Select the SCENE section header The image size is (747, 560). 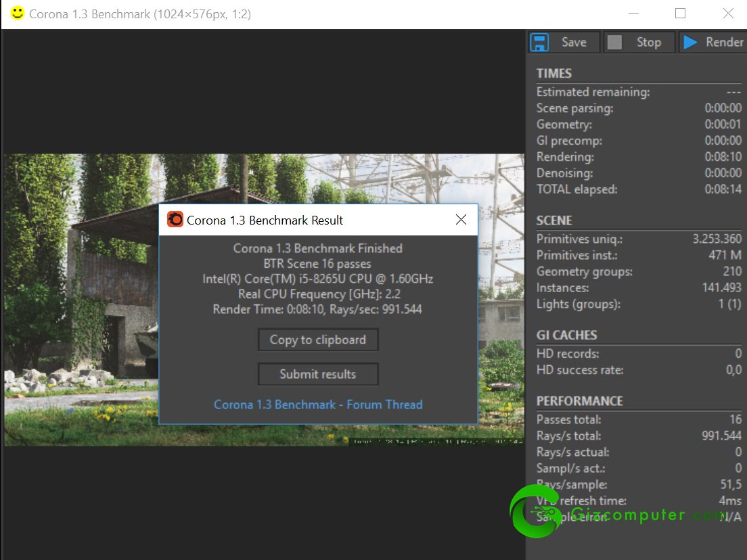click(554, 220)
